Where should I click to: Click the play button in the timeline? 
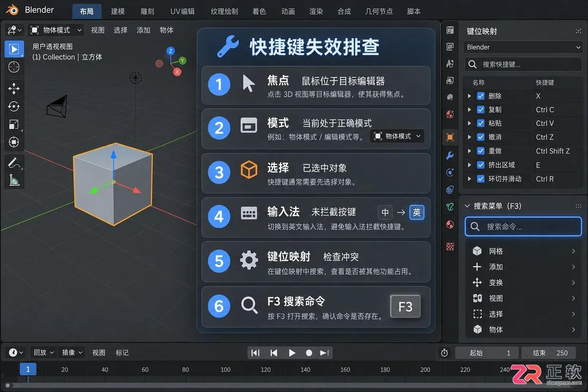[292, 353]
